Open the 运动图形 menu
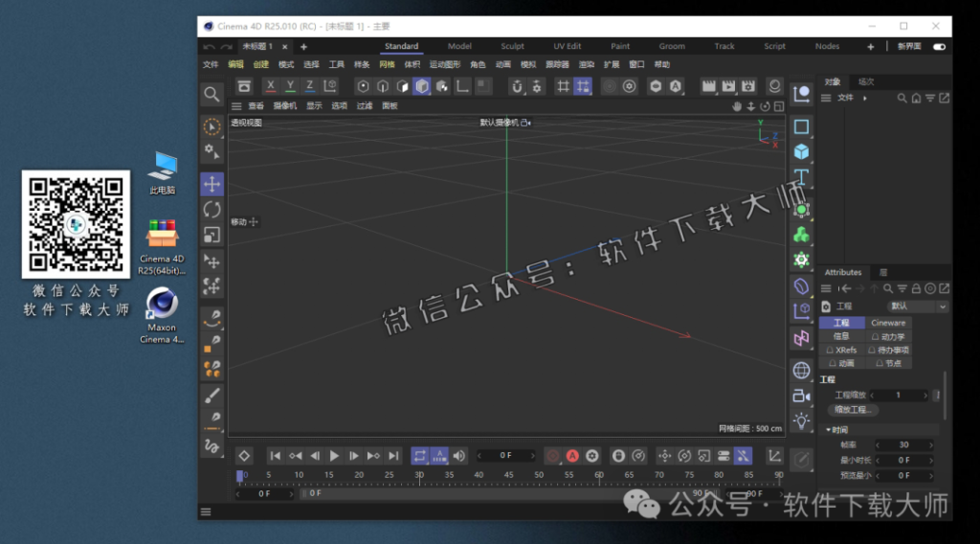Screen dimensions: 980x544 (x=445, y=64)
